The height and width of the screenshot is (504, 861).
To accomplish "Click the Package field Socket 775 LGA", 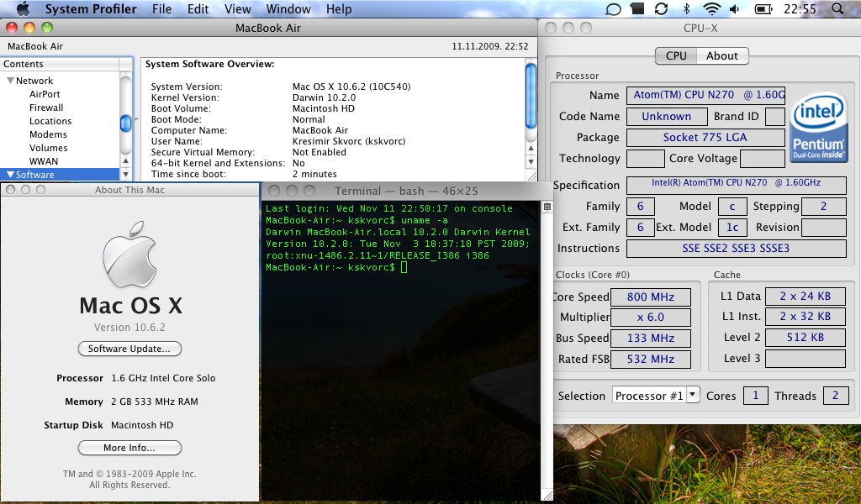I will [705, 137].
